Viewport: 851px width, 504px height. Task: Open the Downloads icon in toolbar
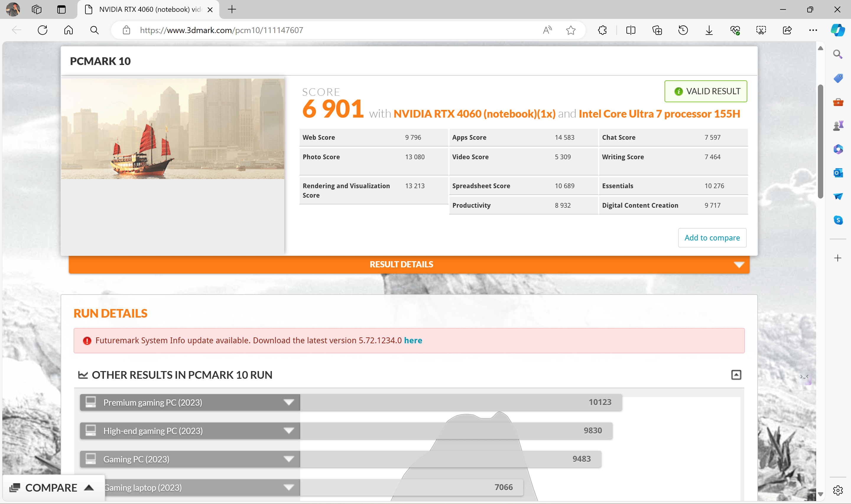tap(709, 30)
